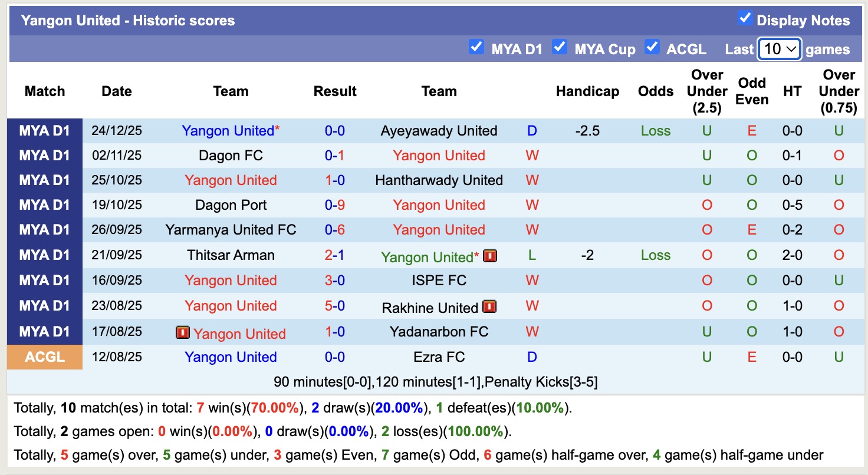Open the Yangon United team link in the top row

[227, 131]
